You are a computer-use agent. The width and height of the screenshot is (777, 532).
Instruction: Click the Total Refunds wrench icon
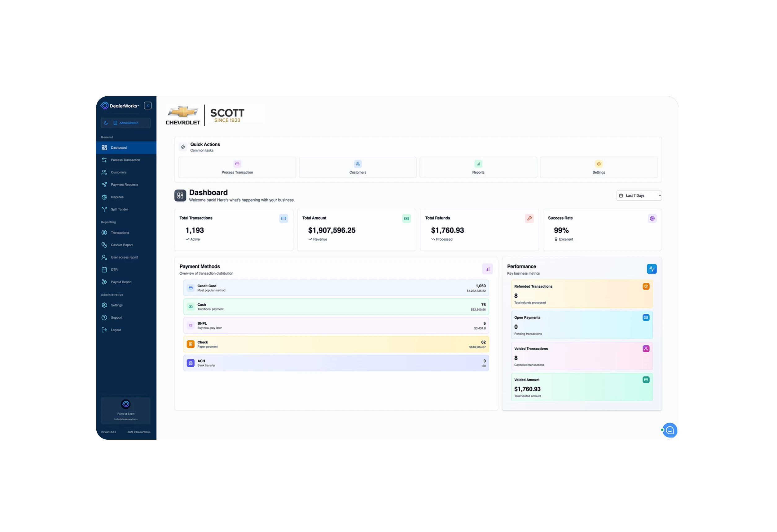tap(529, 219)
